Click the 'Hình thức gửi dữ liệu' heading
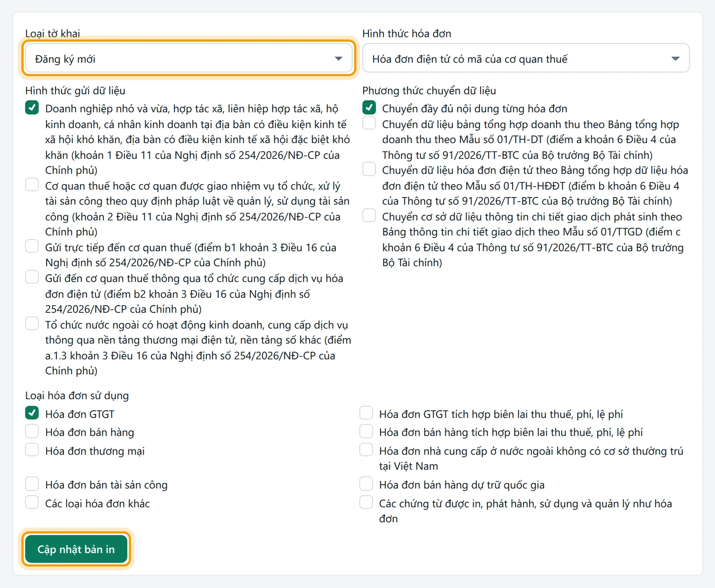The height and width of the screenshot is (588, 715). pyautogui.click(x=75, y=91)
